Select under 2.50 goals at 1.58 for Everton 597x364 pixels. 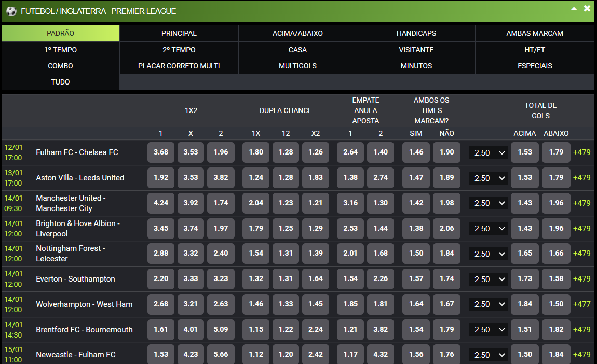(x=556, y=279)
